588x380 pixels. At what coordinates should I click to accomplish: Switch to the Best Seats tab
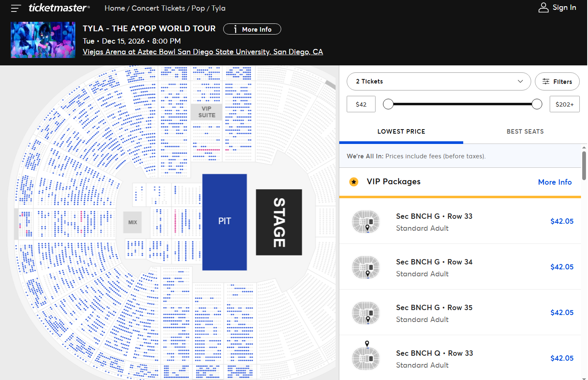tap(525, 132)
